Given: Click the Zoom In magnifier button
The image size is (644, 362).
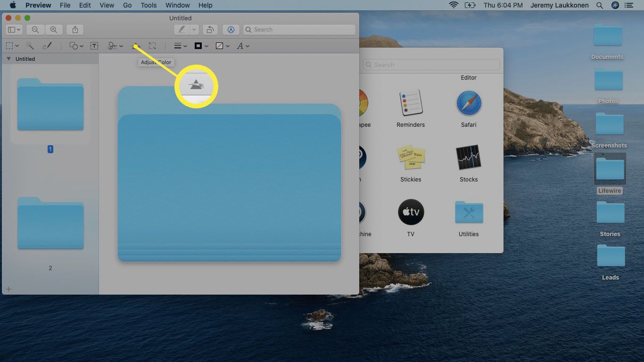Looking at the screenshot, I should 54,30.
